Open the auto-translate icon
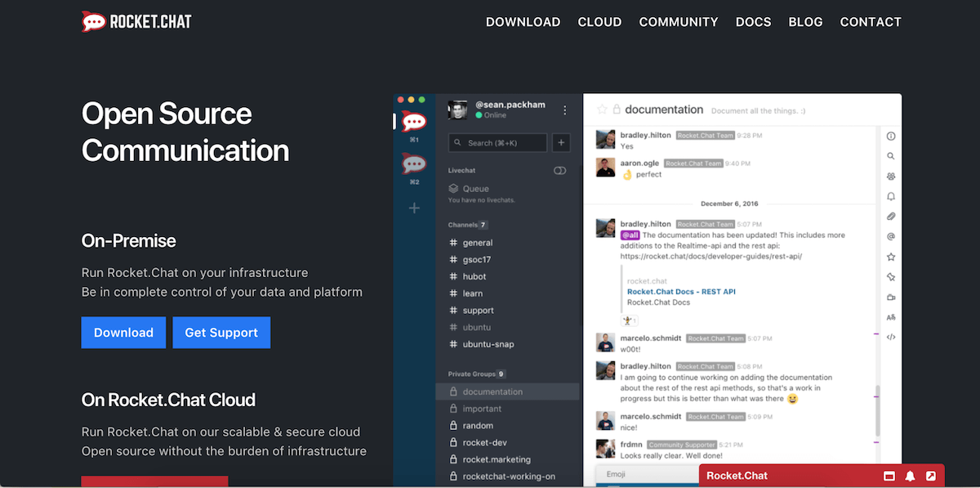Viewport: 980px width, 488px height. (x=891, y=317)
